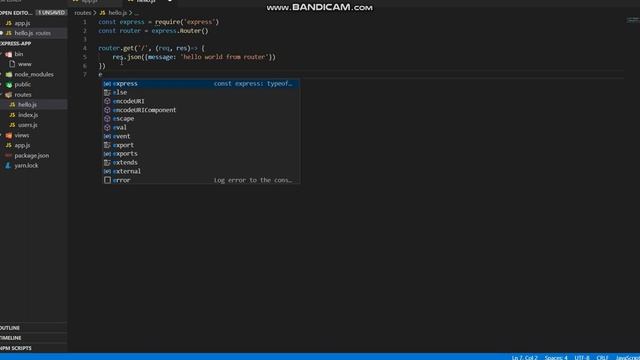This screenshot has width=640, height=360.
Task: Expand the Outline section
Action: (33, 328)
